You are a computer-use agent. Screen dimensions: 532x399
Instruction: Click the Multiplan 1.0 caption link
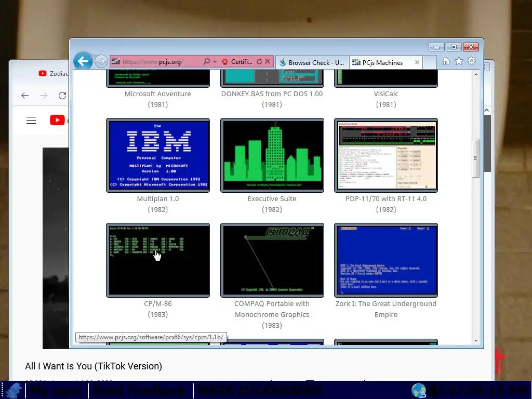[x=158, y=199]
